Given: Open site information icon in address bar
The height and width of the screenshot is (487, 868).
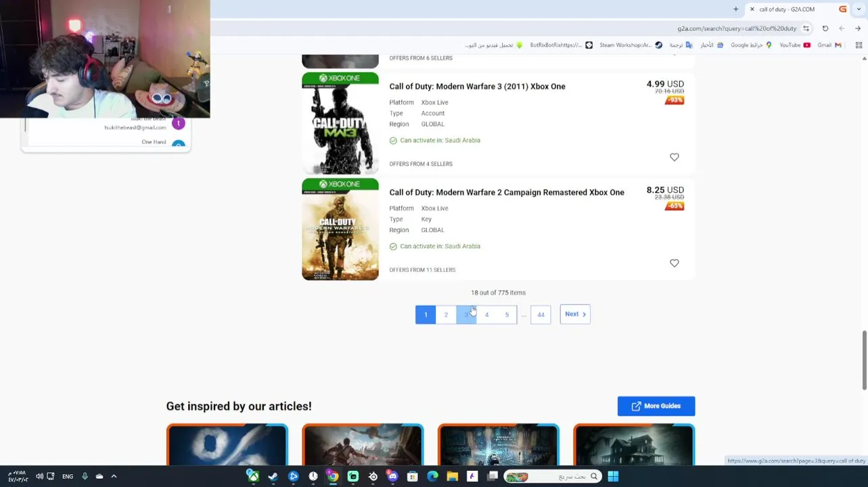Looking at the screenshot, I should point(806,28).
